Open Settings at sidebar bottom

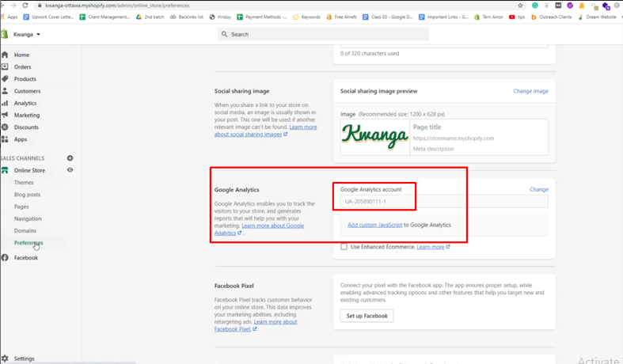pyautogui.click(x=25, y=358)
